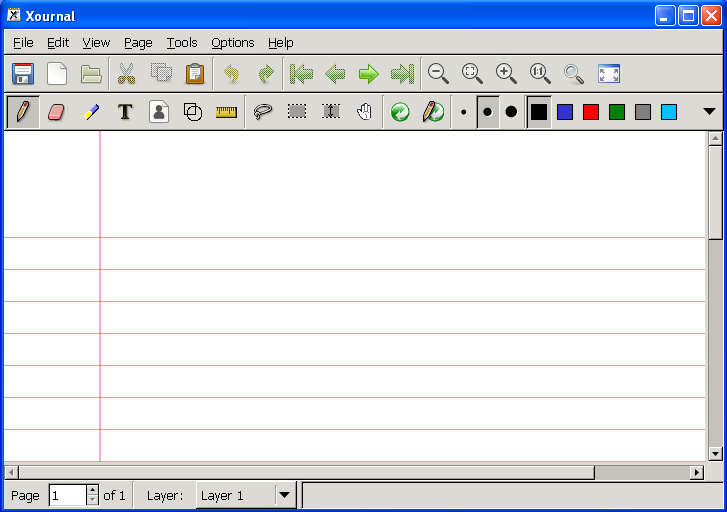The width and height of the screenshot is (727, 512).
Task: Jump to the first page
Action: tap(301, 74)
